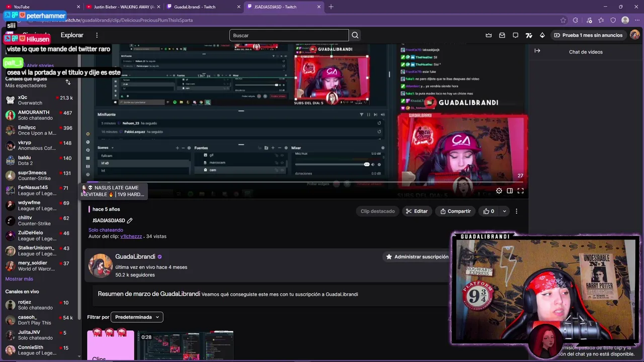Image resolution: width=644 pixels, height=362 pixels.
Task: Open browser extensions puzzle icon
Action: pyautogui.click(x=576, y=20)
